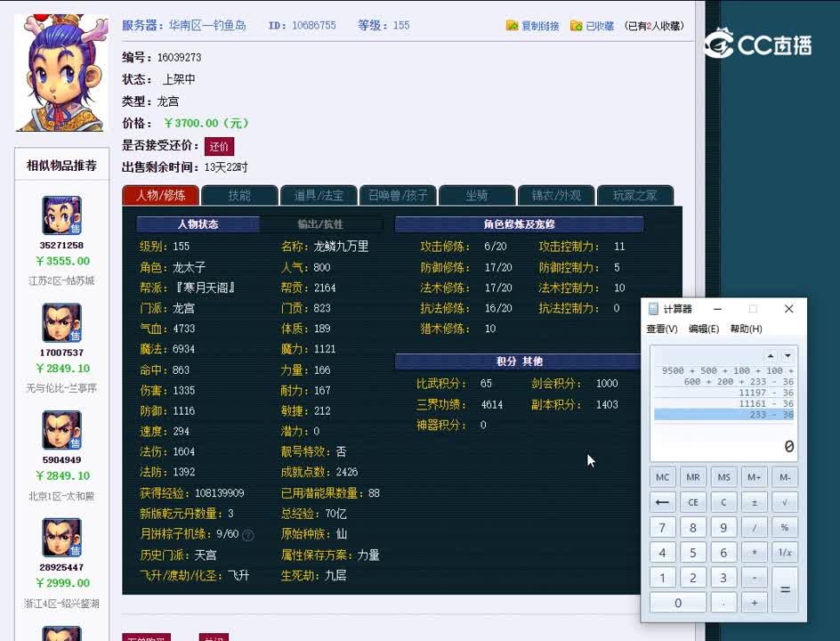This screenshot has width=840, height=641.
Task: Click the copy link icon
Action: pos(513,25)
